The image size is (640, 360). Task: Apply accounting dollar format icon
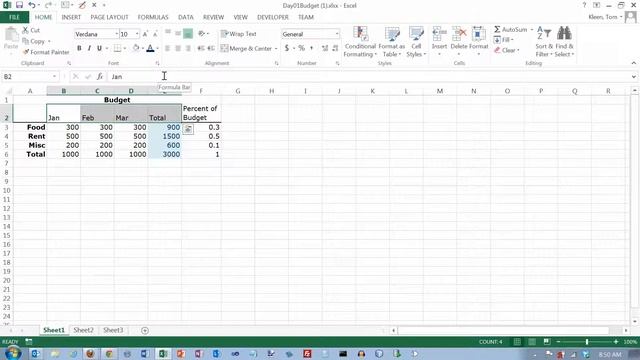tap(287, 48)
